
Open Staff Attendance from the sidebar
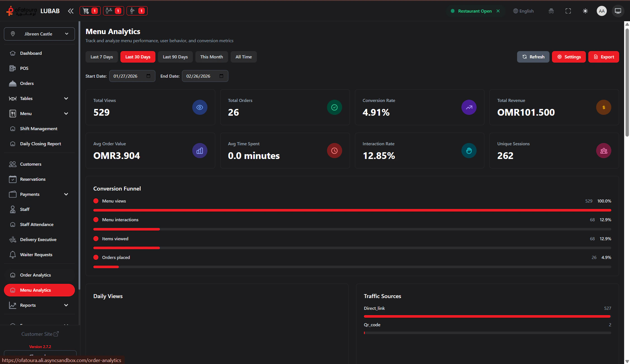(x=37, y=224)
